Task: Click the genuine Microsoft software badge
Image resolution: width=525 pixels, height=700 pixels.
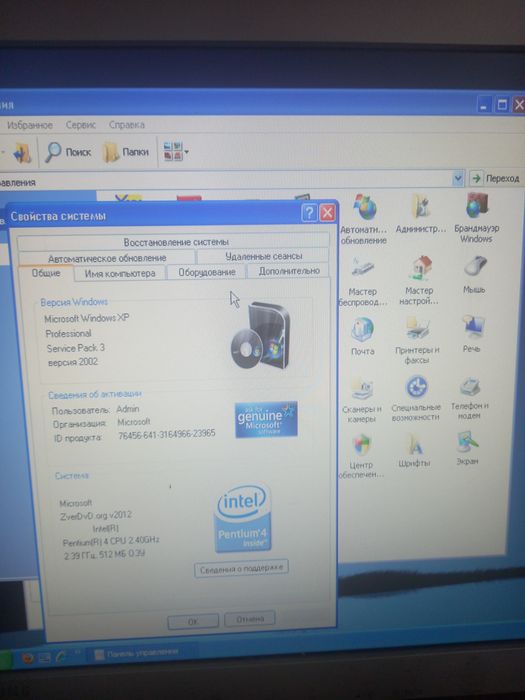Action: click(x=266, y=419)
